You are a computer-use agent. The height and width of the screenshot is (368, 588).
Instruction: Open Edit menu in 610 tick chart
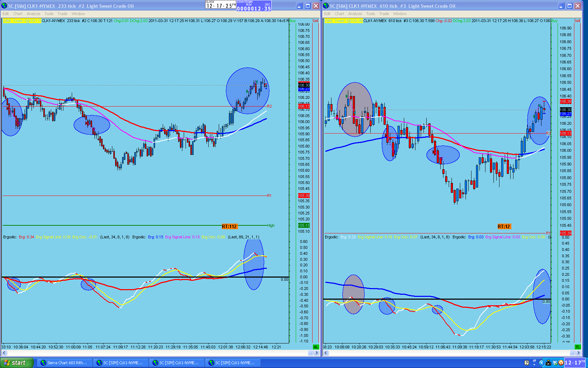[327, 14]
